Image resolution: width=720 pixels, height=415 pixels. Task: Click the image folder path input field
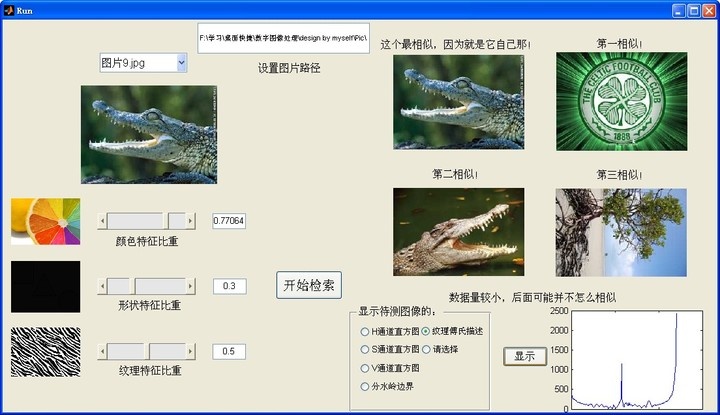[x=283, y=38]
